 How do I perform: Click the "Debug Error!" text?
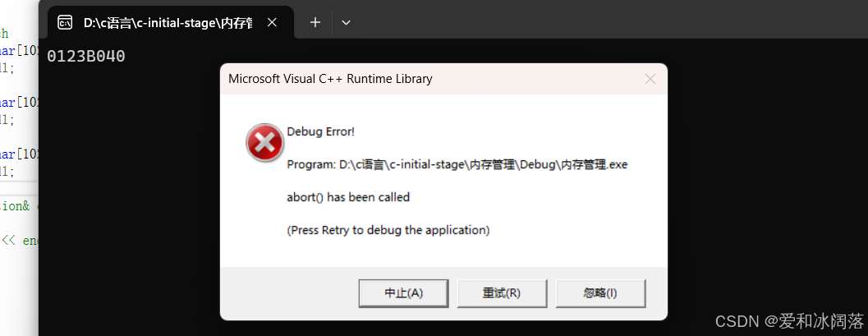(x=320, y=131)
